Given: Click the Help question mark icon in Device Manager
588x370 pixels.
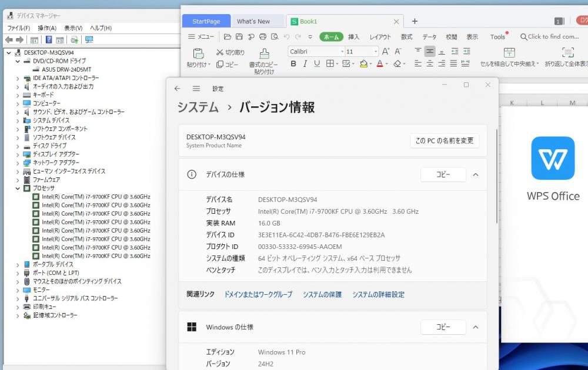Looking at the screenshot, I should pyautogui.click(x=49, y=40).
